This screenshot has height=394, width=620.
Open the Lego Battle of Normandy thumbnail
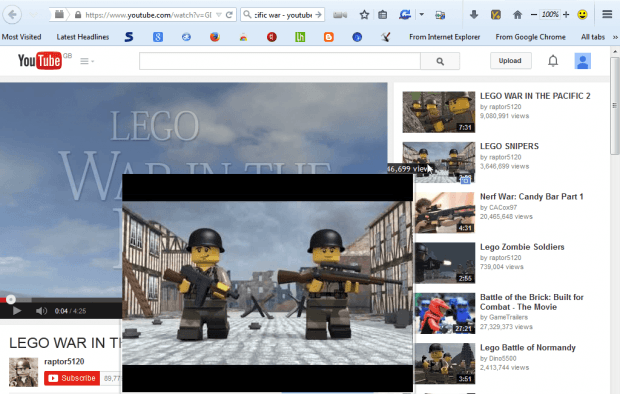[x=444, y=363]
